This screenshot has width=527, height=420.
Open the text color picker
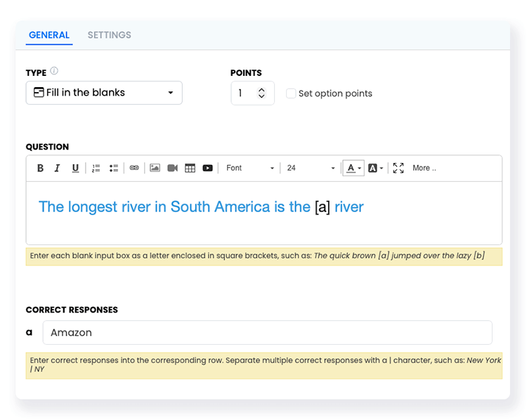click(353, 168)
